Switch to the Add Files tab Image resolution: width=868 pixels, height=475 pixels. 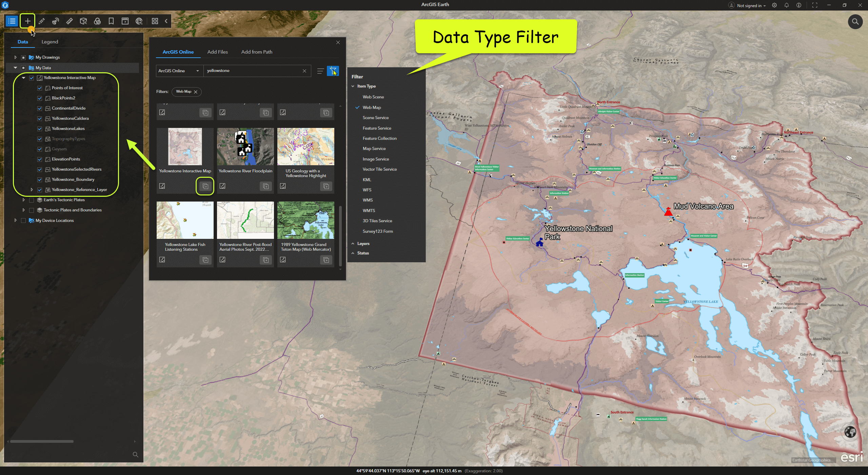[217, 52]
